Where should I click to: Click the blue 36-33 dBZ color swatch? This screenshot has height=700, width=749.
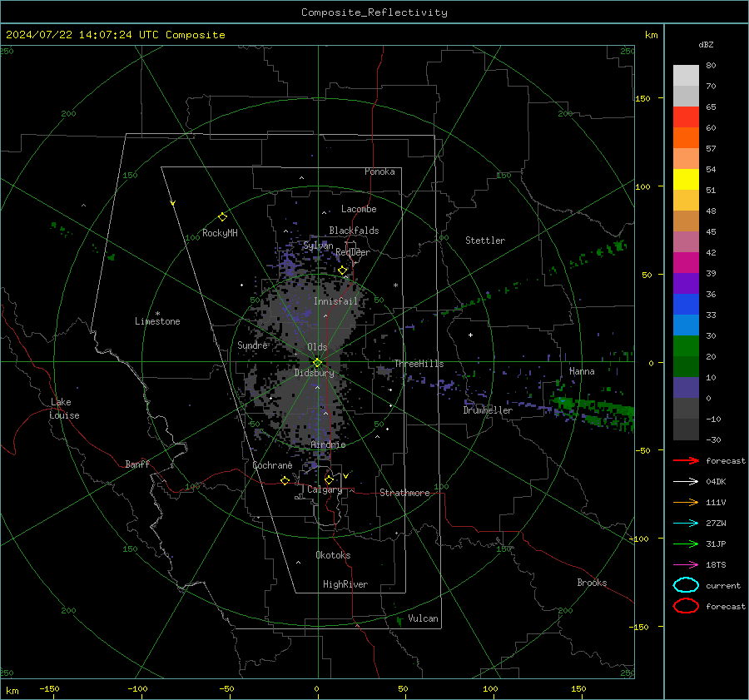686,305
